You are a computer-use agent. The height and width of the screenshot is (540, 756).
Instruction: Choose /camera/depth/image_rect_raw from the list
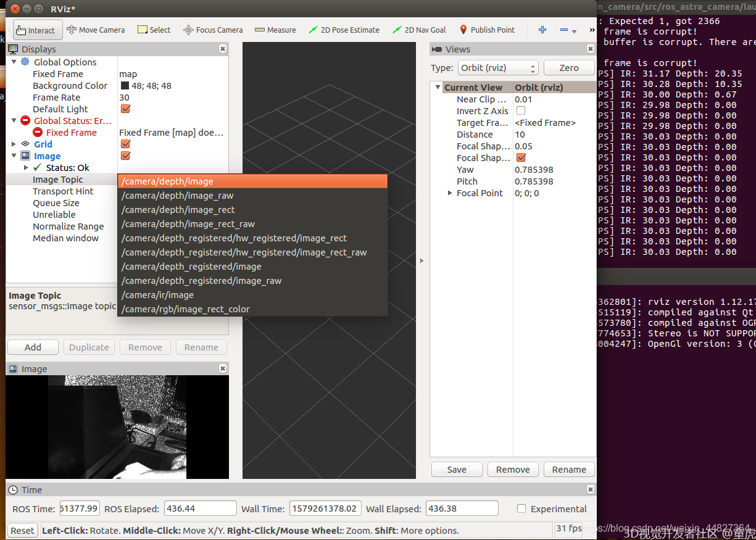click(x=253, y=223)
